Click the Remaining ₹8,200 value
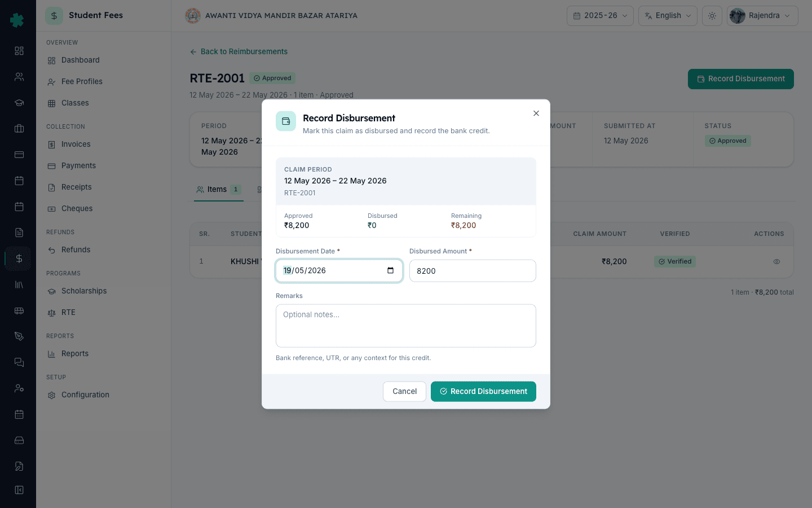Screen dimensions: 812x508 464,225
